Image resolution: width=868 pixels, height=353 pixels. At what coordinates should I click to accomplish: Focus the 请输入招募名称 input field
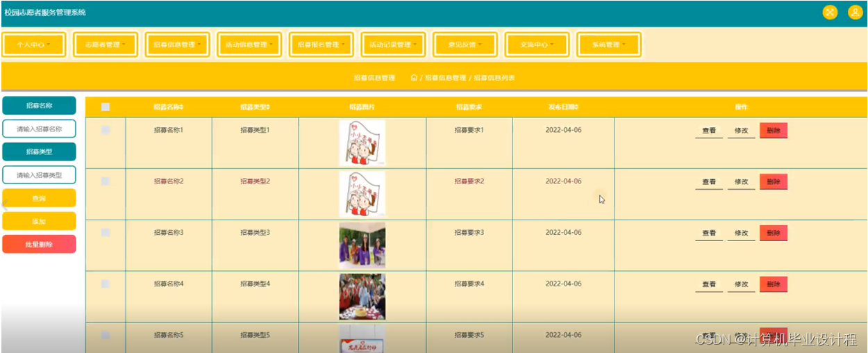pos(39,129)
